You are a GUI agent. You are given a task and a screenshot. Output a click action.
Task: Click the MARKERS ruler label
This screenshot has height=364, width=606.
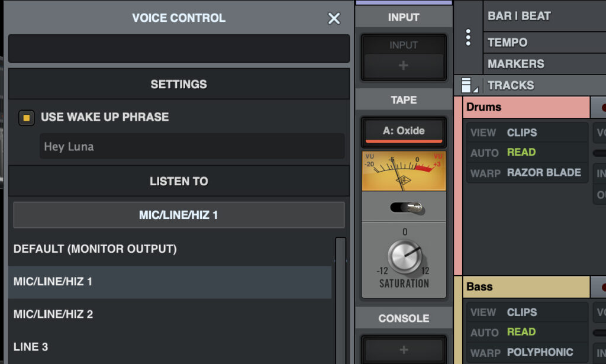(x=515, y=64)
